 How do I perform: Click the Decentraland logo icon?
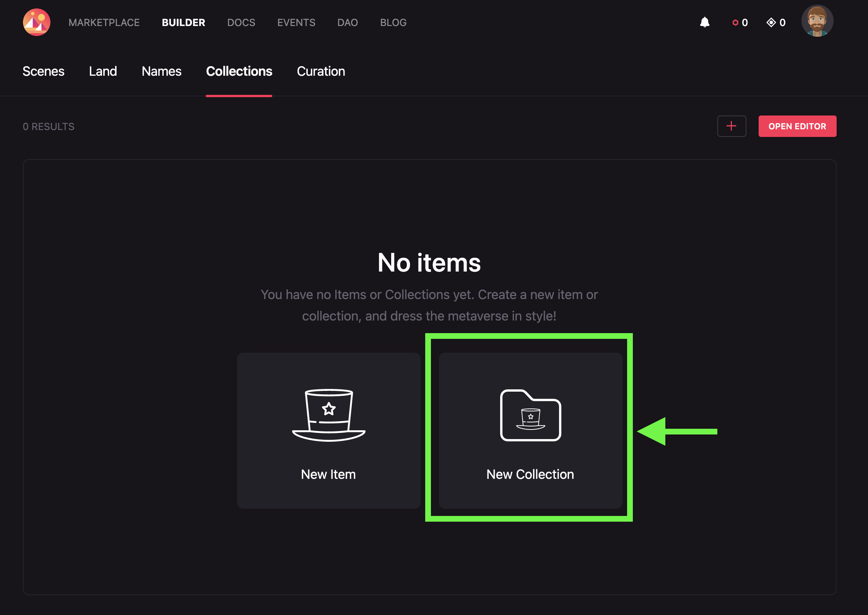(x=36, y=22)
